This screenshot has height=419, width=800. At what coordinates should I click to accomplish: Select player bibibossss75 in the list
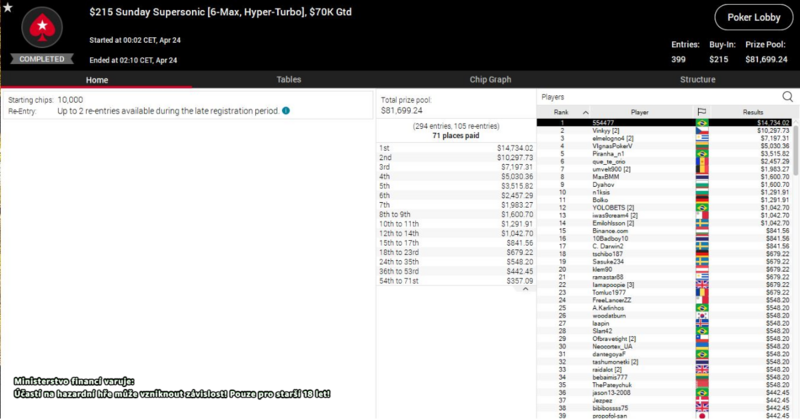[x=610, y=408]
